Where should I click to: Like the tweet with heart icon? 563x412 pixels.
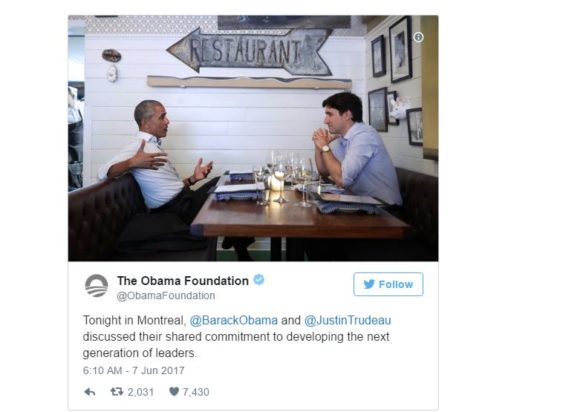coord(174,392)
